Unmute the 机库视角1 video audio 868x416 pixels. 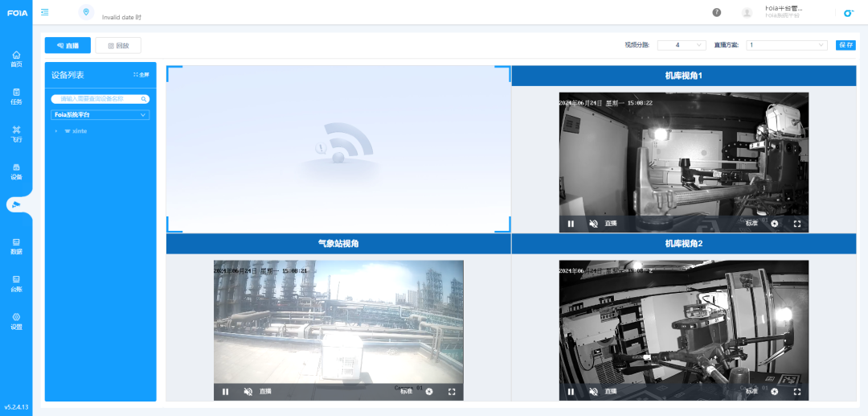593,224
